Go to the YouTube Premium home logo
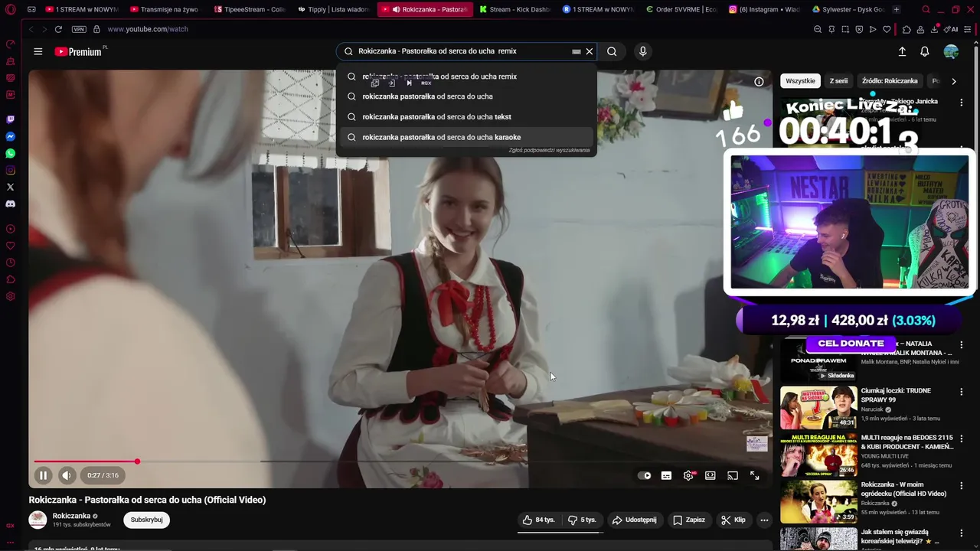The width and height of the screenshot is (980, 551). click(x=78, y=51)
